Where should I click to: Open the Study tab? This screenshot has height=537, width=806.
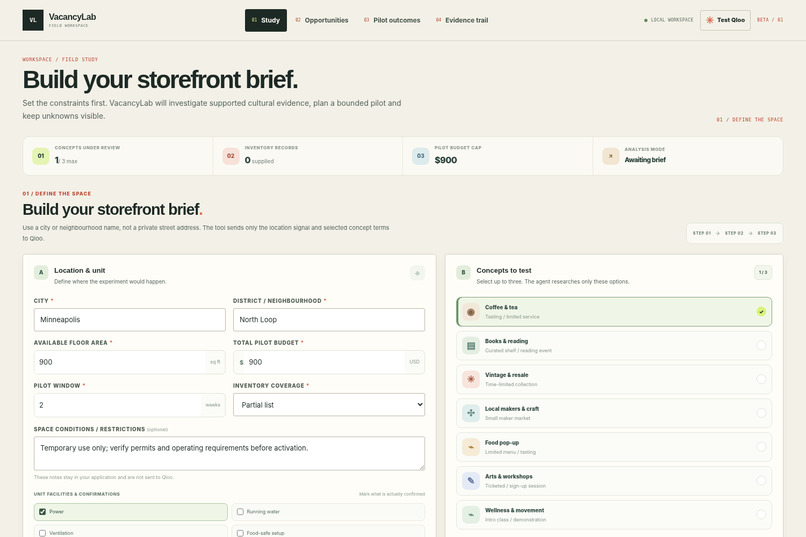[266, 20]
